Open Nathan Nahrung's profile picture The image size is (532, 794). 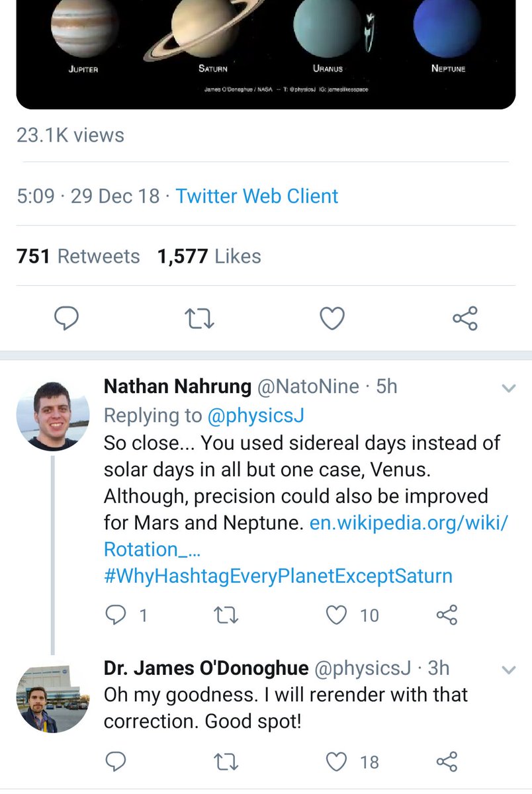pyautogui.click(x=53, y=415)
